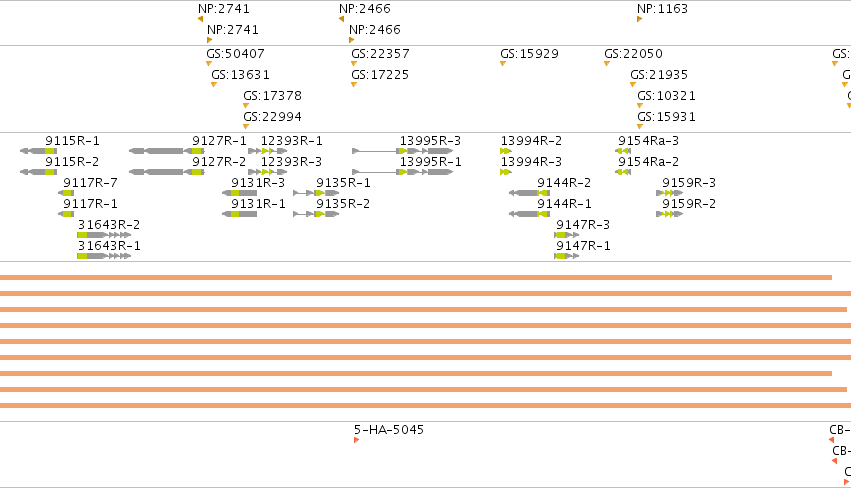Select the GS:17225 insertion triangle
The height and width of the screenshot is (488, 851).
click(x=354, y=85)
